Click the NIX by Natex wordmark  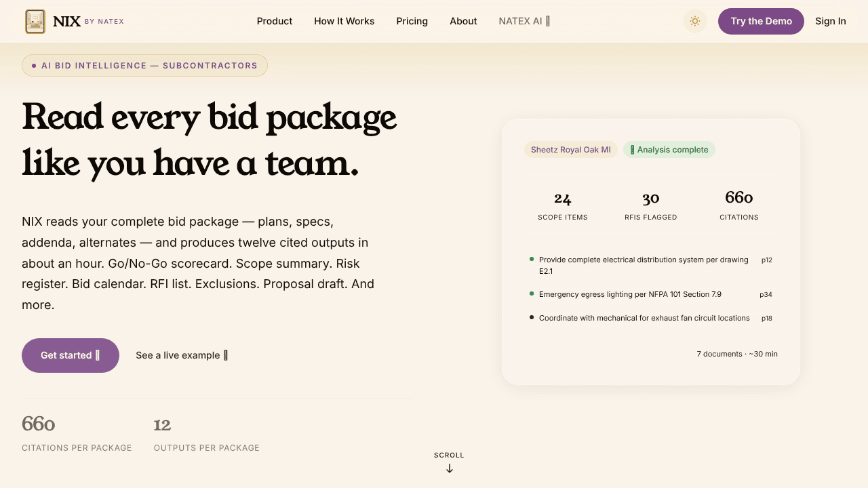tap(89, 22)
